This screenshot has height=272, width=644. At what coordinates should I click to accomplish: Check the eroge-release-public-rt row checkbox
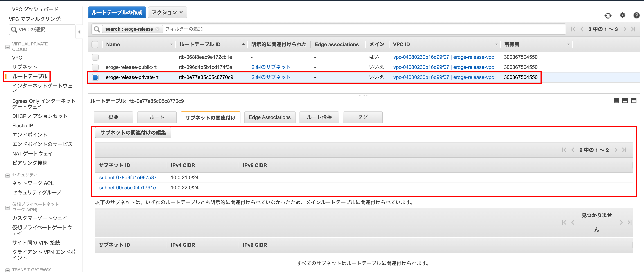[95, 67]
